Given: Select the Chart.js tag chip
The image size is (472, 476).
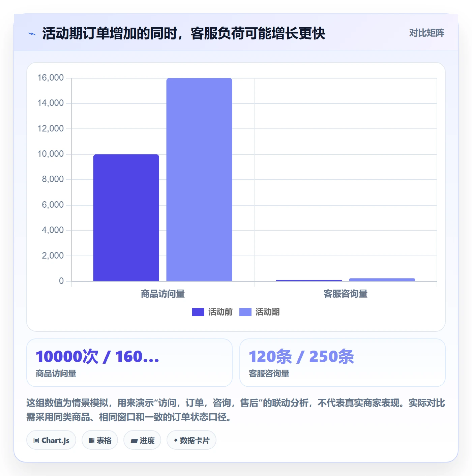Looking at the screenshot, I should [51, 440].
